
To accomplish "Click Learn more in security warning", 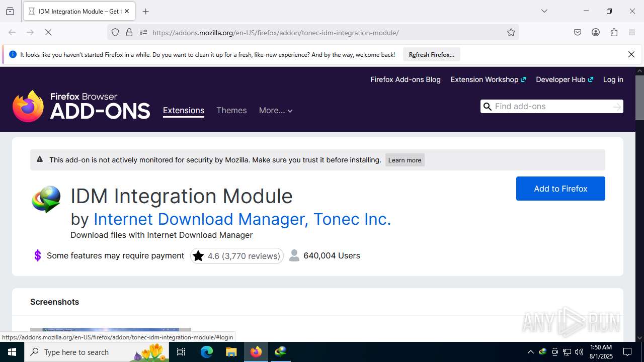I will 405,160.
